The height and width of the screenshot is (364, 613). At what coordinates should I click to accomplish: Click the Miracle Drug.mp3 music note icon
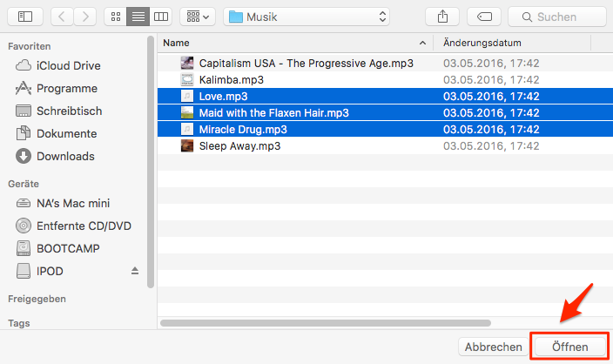187,130
